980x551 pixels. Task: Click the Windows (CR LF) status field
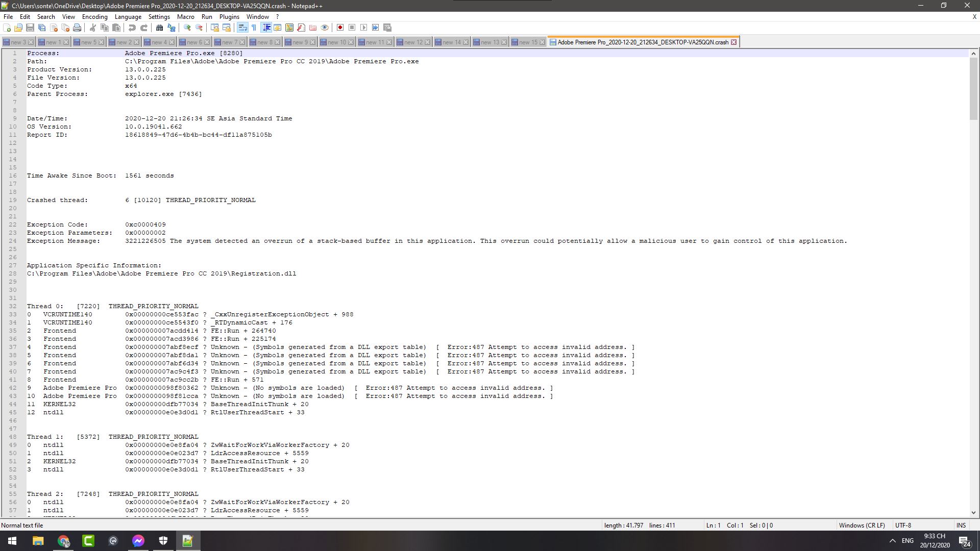pos(862,525)
